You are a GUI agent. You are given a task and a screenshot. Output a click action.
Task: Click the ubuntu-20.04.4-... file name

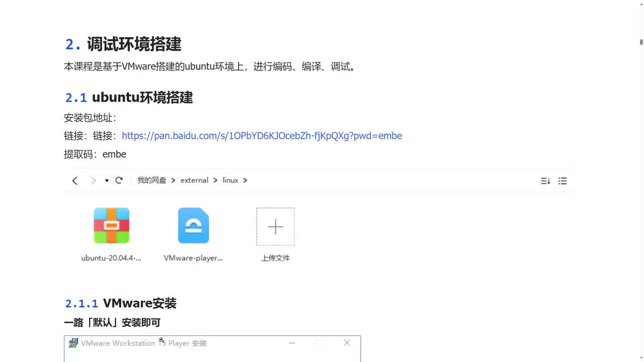[111, 258]
